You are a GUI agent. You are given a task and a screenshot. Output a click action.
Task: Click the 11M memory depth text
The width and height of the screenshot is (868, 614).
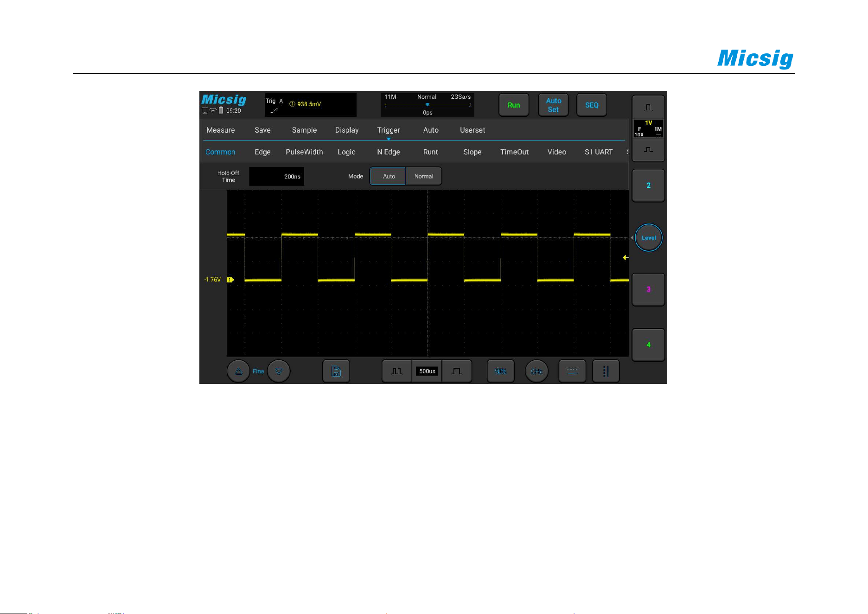390,97
